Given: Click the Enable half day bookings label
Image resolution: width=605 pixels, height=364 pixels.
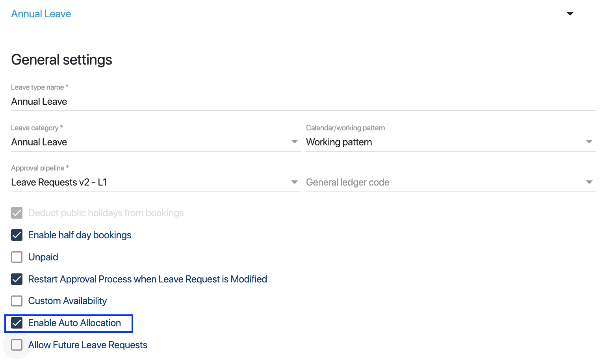Looking at the screenshot, I should click(80, 235).
